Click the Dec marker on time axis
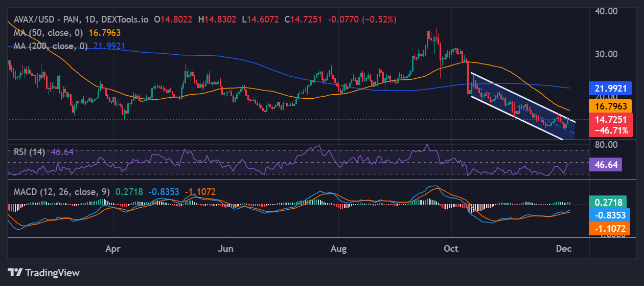This screenshot has width=644, height=286. [x=564, y=249]
